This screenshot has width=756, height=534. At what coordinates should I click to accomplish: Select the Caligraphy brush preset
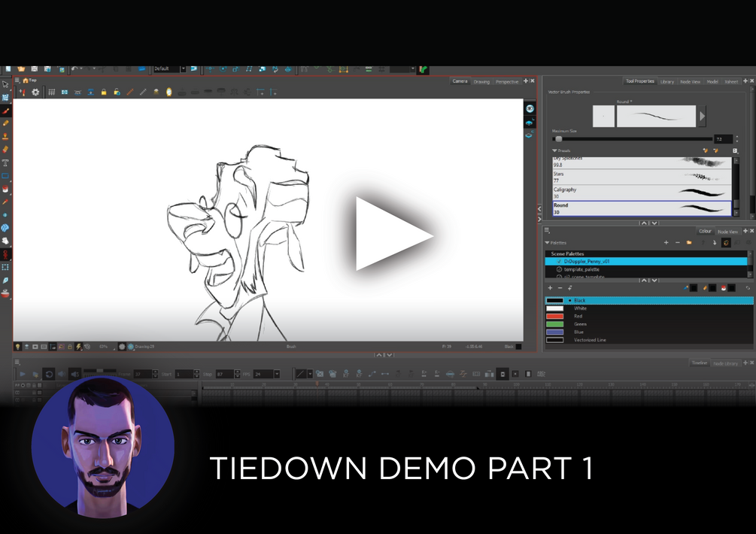(x=642, y=193)
